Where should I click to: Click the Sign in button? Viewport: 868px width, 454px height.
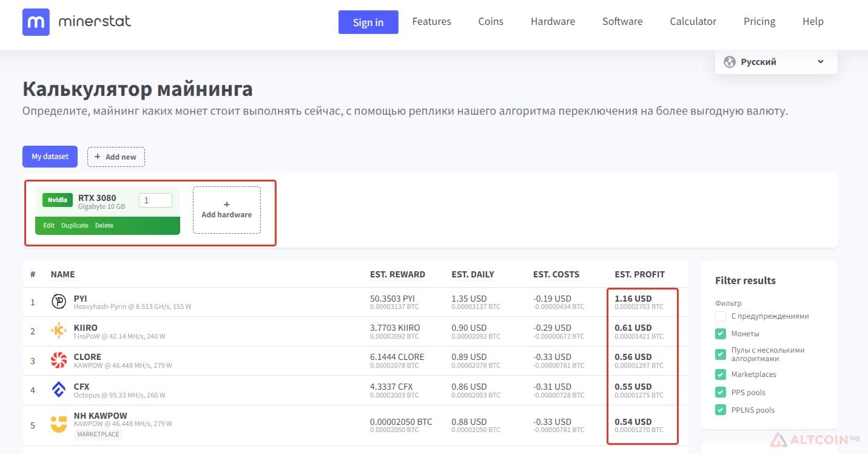(368, 22)
